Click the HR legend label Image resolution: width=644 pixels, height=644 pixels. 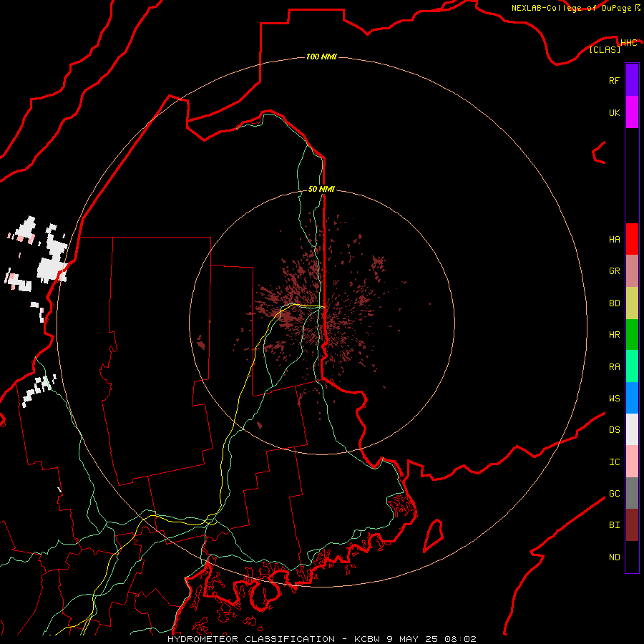(614, 335)
